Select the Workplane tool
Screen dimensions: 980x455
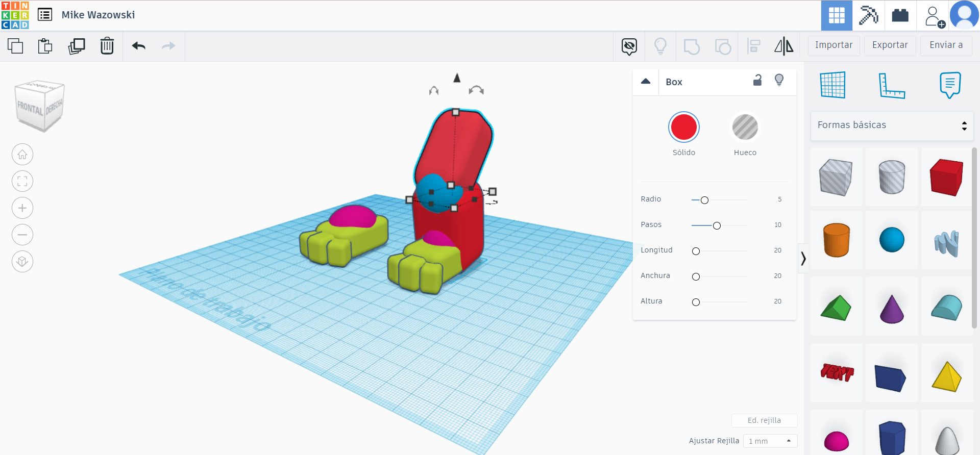(x=833, y=85)
